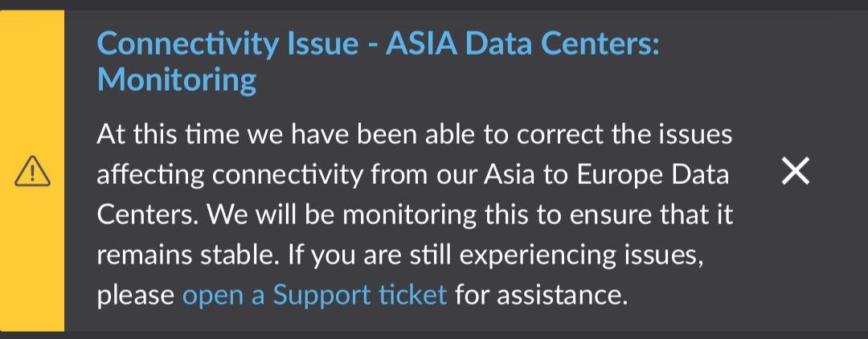Dismiss the notification with the X

pyautogui.click(x=795, y=171)
